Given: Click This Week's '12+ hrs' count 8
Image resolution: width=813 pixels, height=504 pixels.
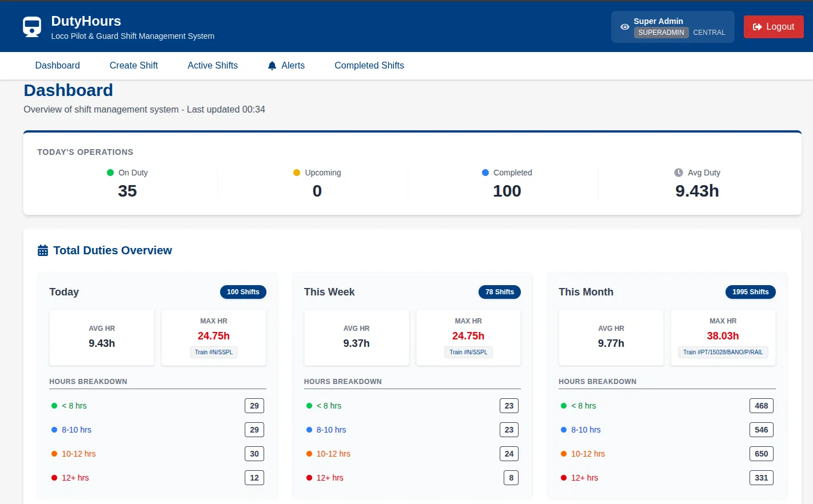Looking at the screenshot, I should (x=511, y=478).
